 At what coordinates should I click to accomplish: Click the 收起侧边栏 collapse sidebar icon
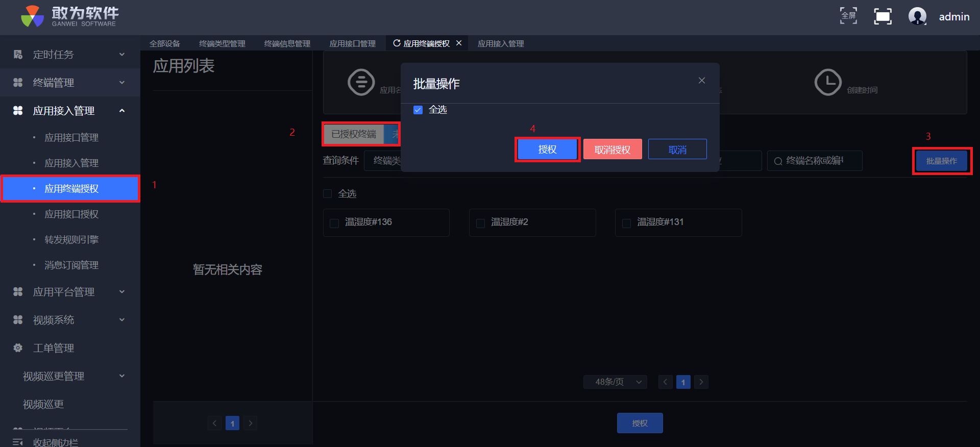point(18,442)
